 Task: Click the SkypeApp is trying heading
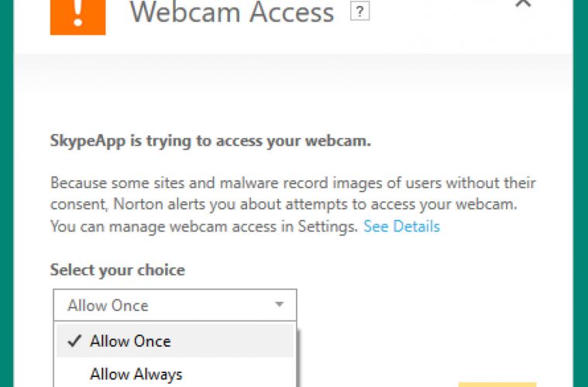coord(211,141)
